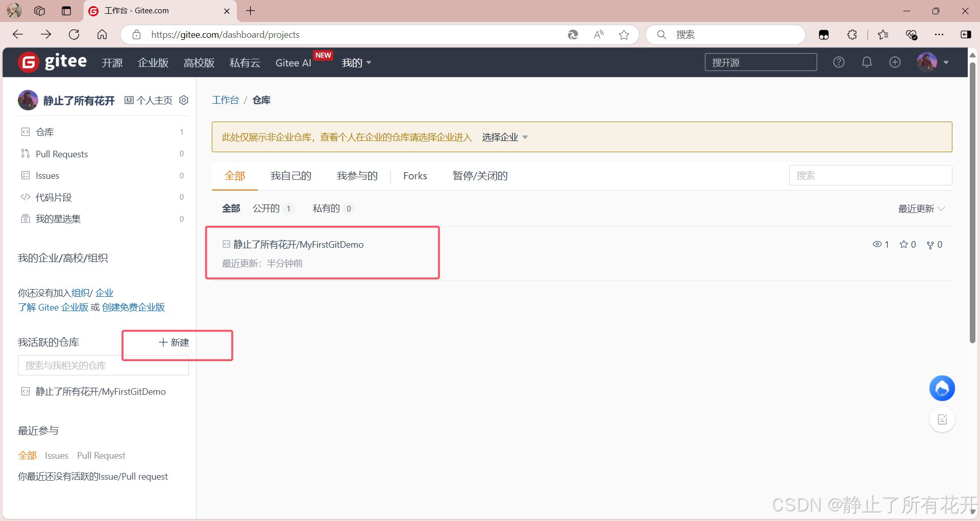Focus the 搜索与我相关的仓库 field
This screenshot has width=980, height=521.
pos(103,365)
